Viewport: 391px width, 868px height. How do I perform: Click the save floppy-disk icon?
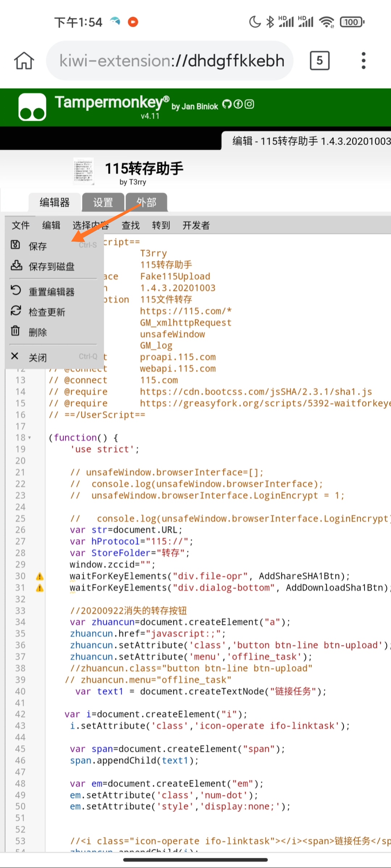coord(15,244)
